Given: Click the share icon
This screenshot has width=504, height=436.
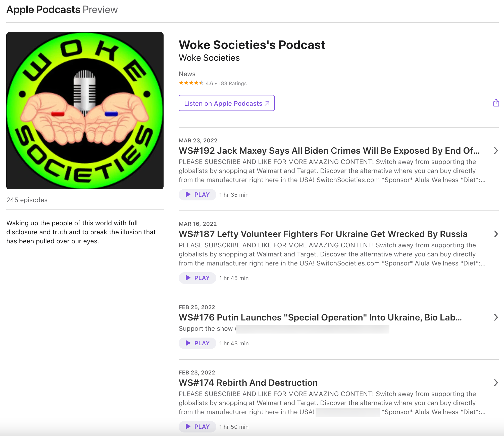Looking at the screenshot, I should click(496, 103).
